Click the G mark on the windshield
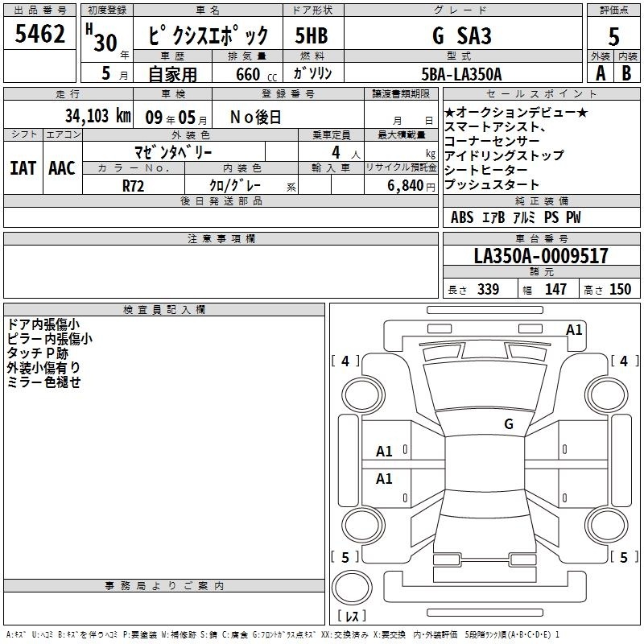Image resolution: width=644 pixels, height=644 pixels. pos(509,424)
